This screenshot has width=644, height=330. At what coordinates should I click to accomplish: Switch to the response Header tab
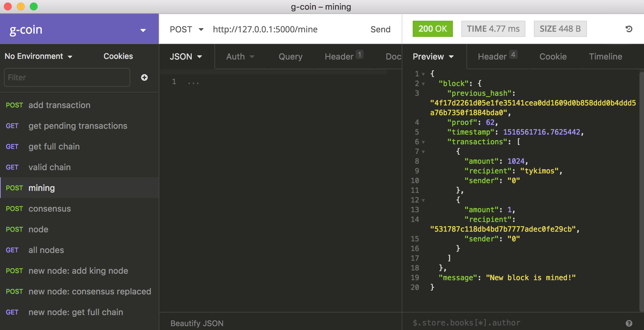pos(497,57)
